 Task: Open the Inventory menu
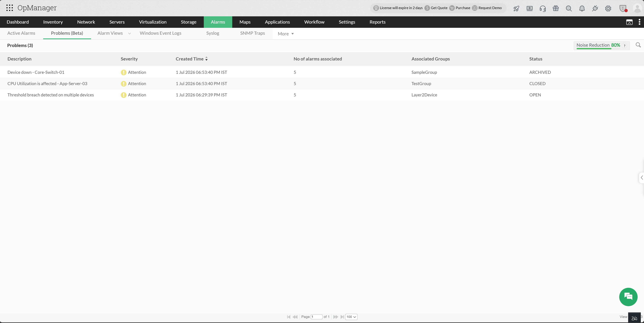[53, 22]
